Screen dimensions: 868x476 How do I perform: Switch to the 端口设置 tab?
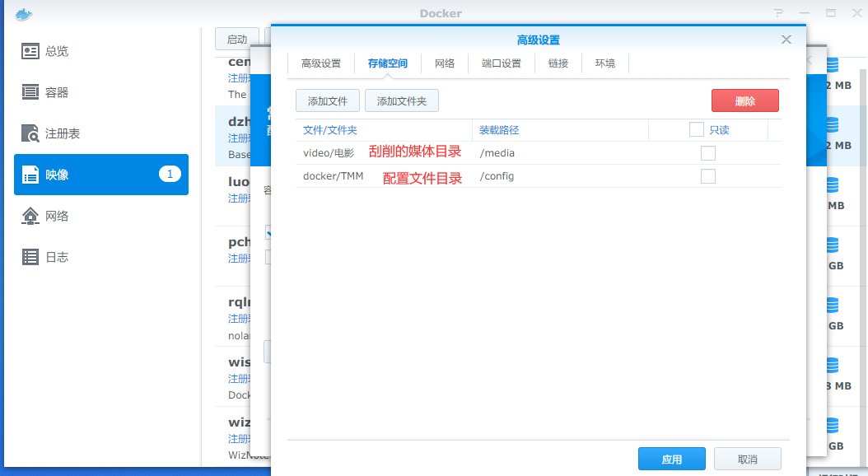pyautogui.click(x=502, y=63)
